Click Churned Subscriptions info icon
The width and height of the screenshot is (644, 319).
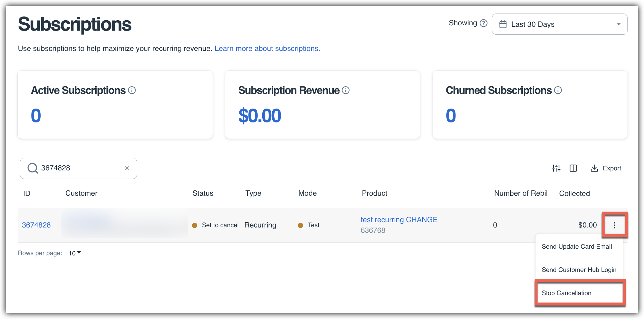coord(558,90)
